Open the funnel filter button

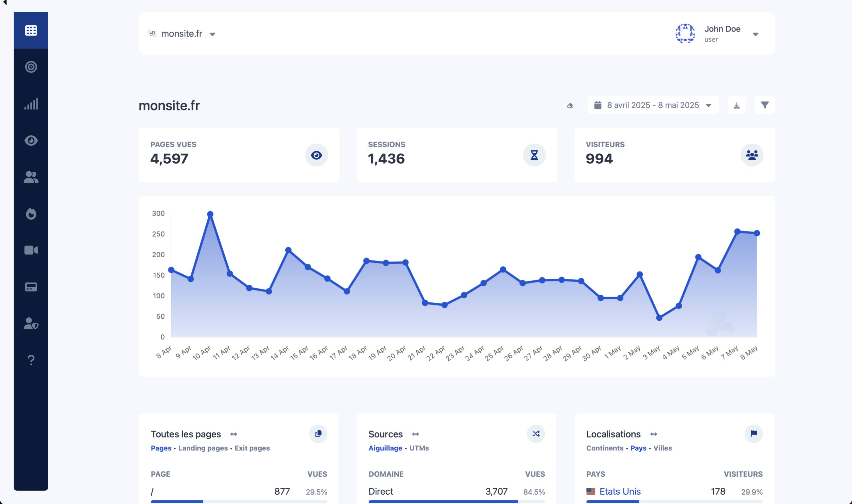coord(764,105)
